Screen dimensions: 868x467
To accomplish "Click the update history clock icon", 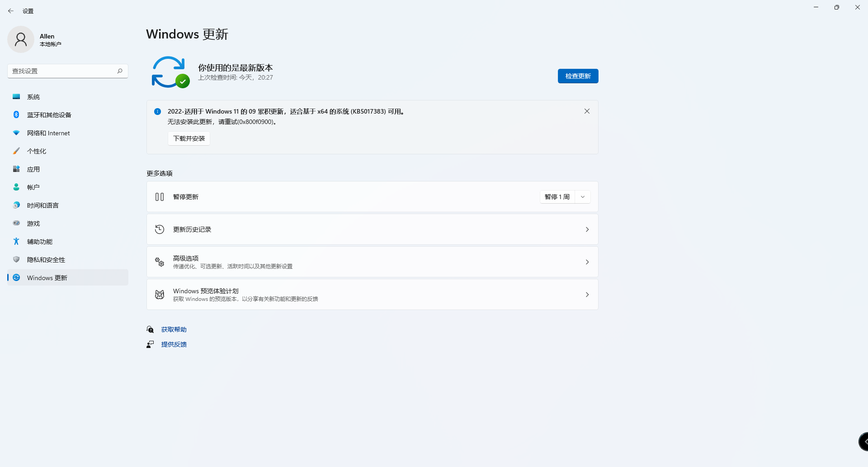I will pyautogui.click(x=160, y=229).
